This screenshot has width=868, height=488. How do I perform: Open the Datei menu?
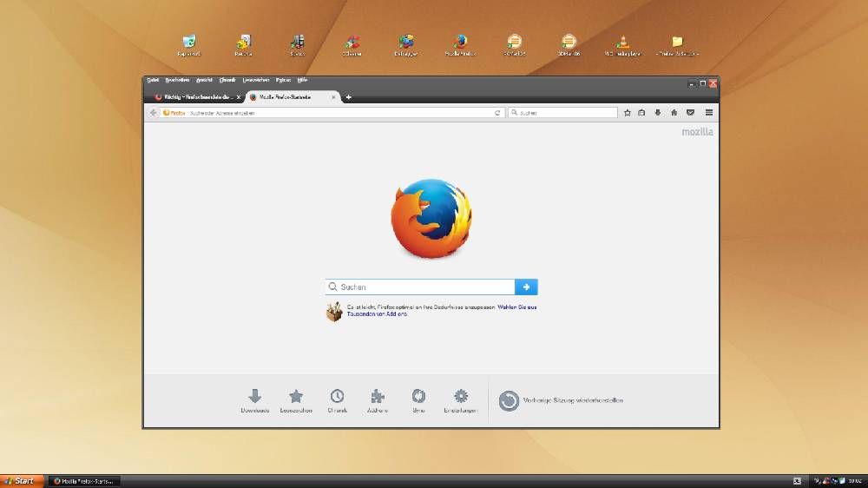[153, 80]
